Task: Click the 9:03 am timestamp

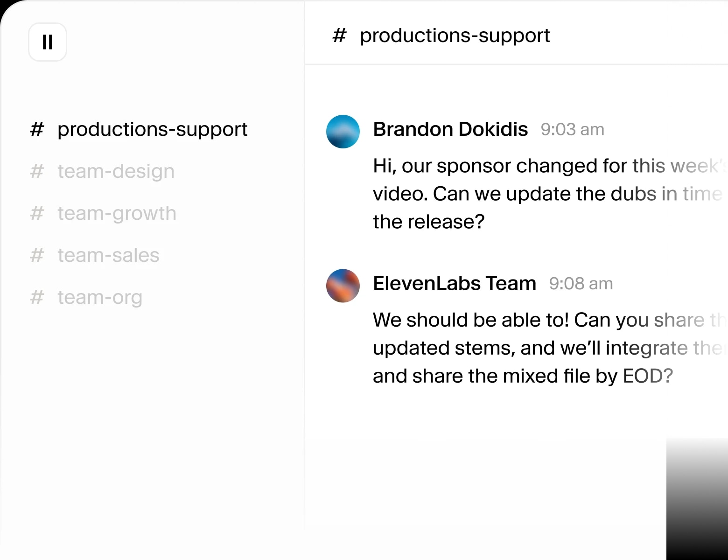Action: click(572, 130)
